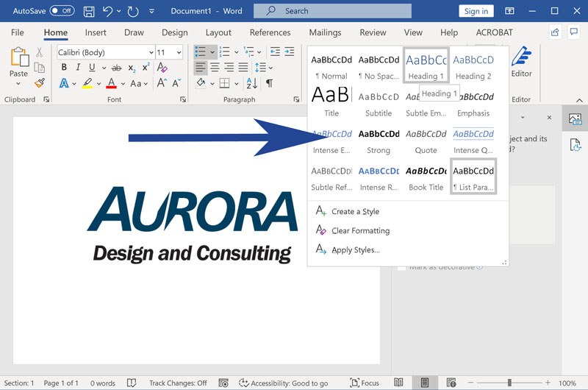Click the Redo icon

click(133, 11)
